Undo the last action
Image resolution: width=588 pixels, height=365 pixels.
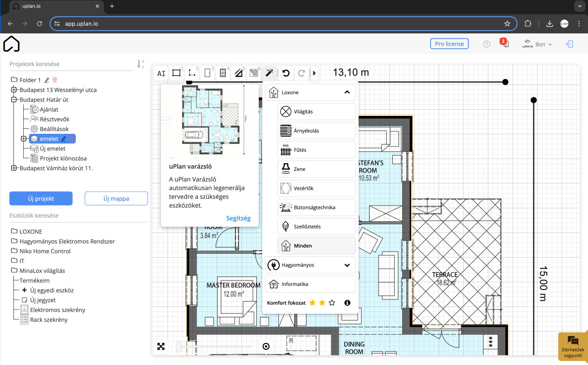click(286, 73)
